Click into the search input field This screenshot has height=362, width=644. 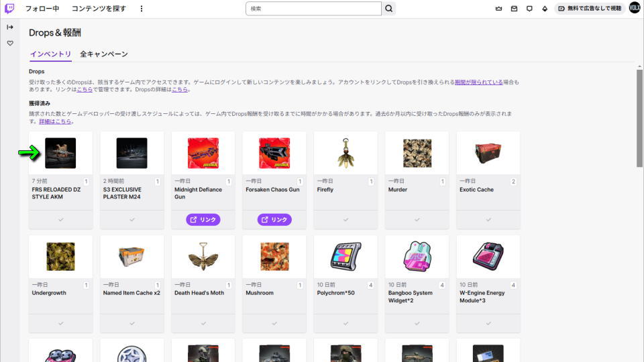tap(313, 8)
